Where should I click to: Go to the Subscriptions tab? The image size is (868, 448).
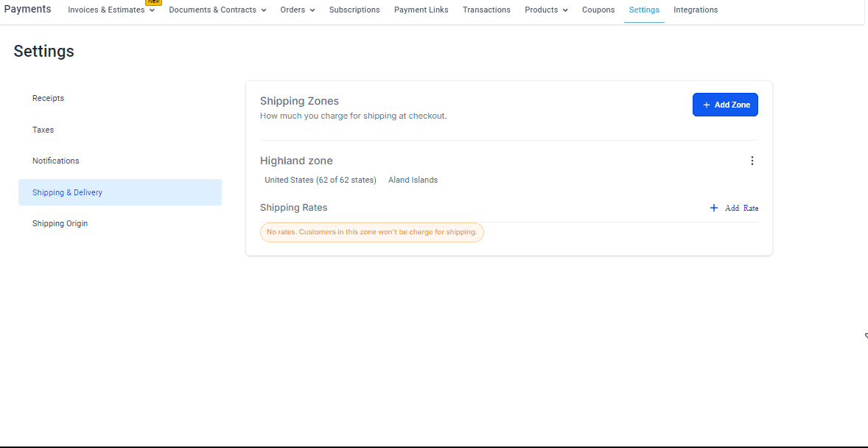(354, 10)
